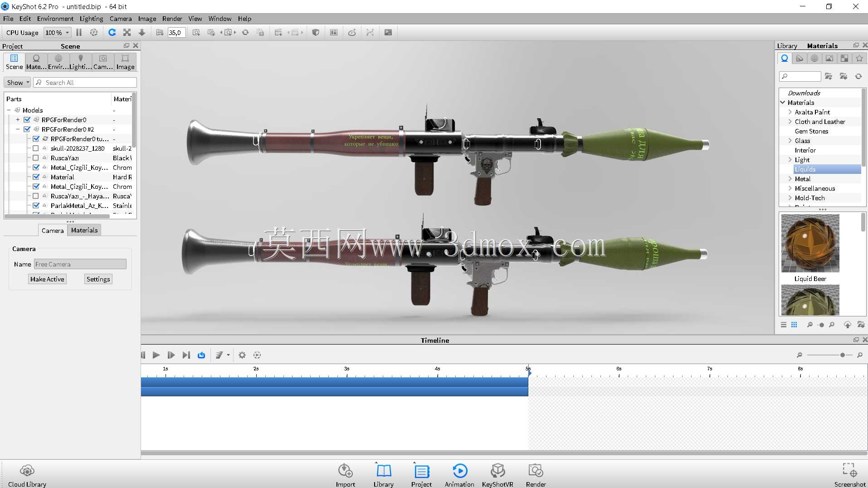Select the lower Materials tab

(x=84, y=230)
